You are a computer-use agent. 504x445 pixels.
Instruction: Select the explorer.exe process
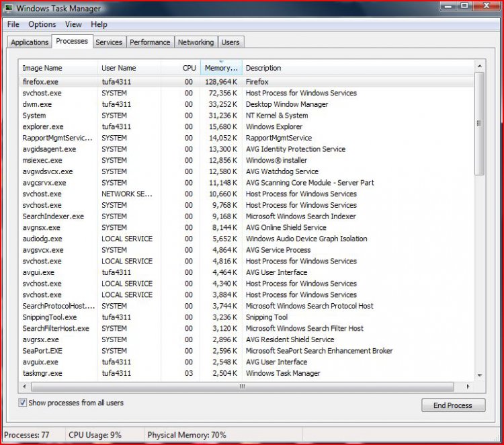pos(246,126)
